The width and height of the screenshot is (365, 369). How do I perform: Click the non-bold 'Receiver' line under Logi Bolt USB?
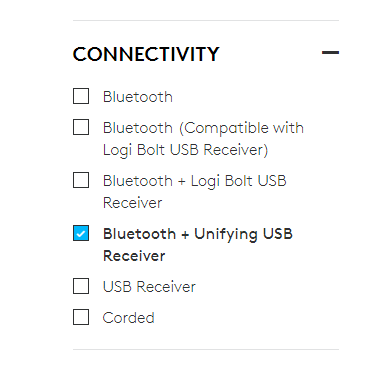pyautogui.click(x=132, y=203)
